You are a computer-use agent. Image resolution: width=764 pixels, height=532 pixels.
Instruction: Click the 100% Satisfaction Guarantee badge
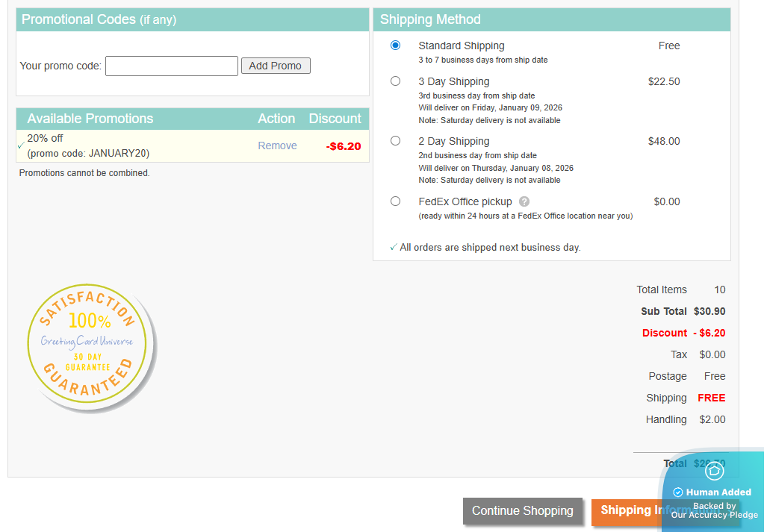tap(90, 348)
